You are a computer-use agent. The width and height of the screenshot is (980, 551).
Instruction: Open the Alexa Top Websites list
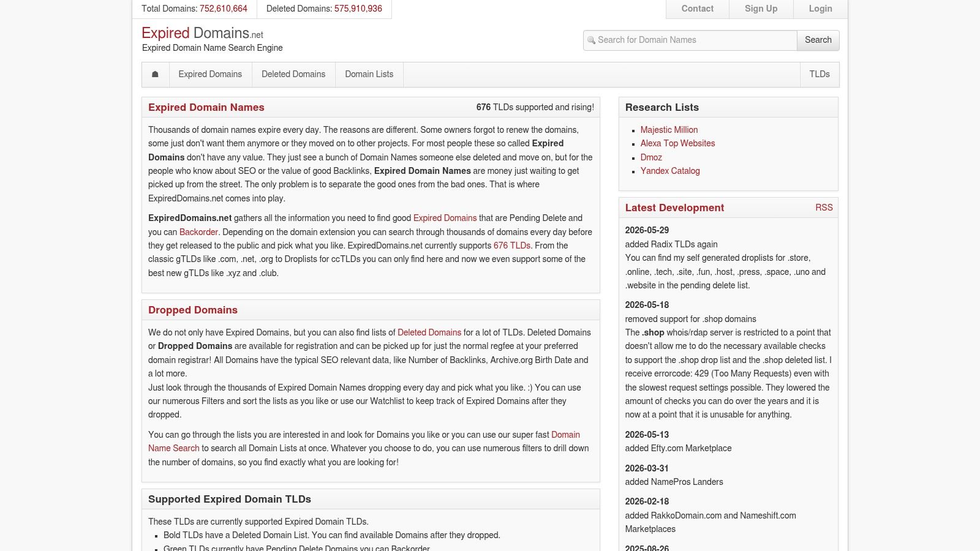pos(677,143)
